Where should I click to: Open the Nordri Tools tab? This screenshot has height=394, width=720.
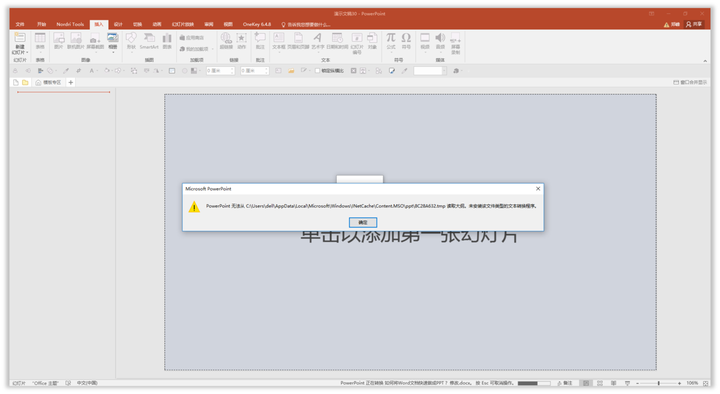pyautogui.click(x=70, y=24)
